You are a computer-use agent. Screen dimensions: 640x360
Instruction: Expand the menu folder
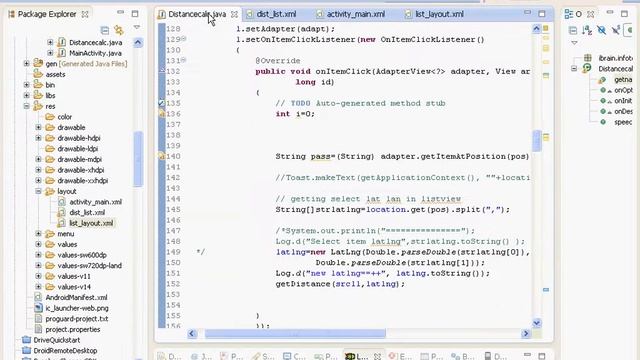tap(38, 233)
